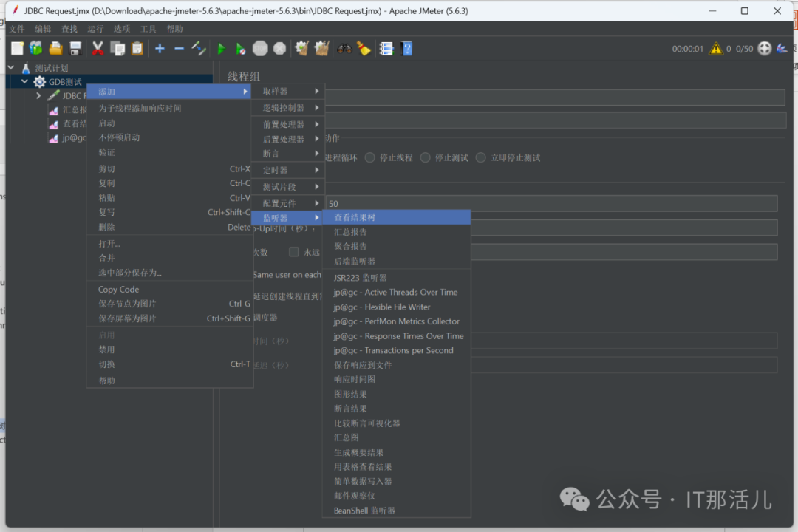Open the 后置处理器 submenu
This screenshot has width=798, height=532.
(288, 139)
